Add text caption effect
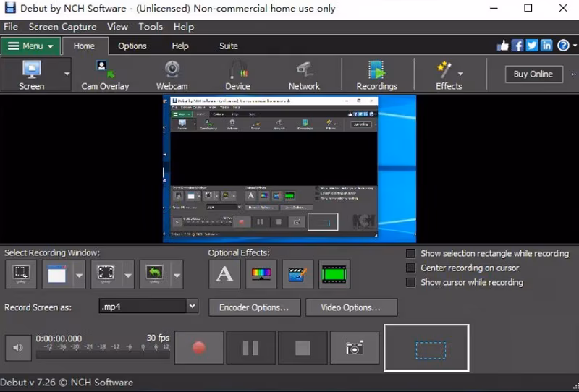579x392 pixels. click(x=224, y=274)
